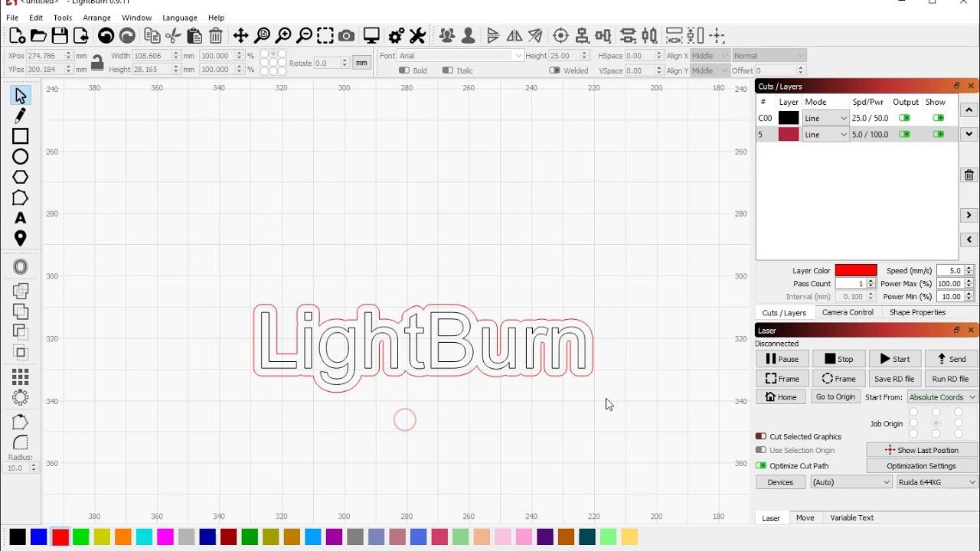Image resolution: width=980 pixels, height=551 pixels.
Task: Cut selection with the scissors icon
Action: [173, 35]
